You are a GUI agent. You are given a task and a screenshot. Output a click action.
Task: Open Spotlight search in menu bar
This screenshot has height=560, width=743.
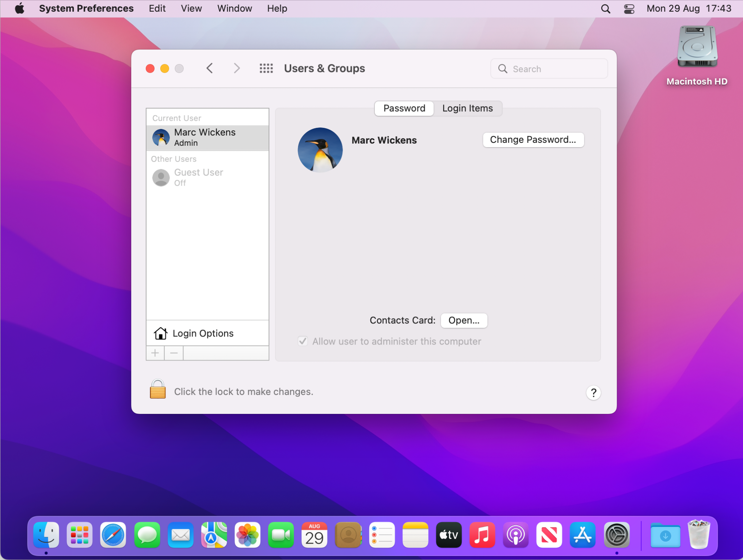(605, 8)
